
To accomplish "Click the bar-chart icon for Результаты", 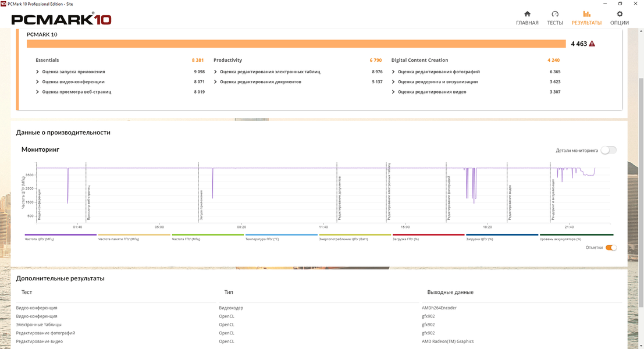I will point(586,14).
